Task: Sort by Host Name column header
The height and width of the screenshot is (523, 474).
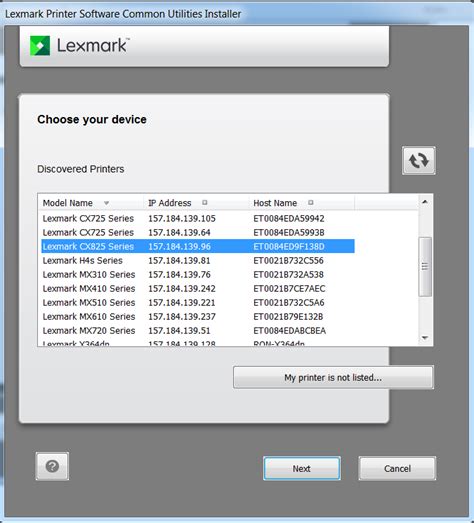Action: pos(302,203)
